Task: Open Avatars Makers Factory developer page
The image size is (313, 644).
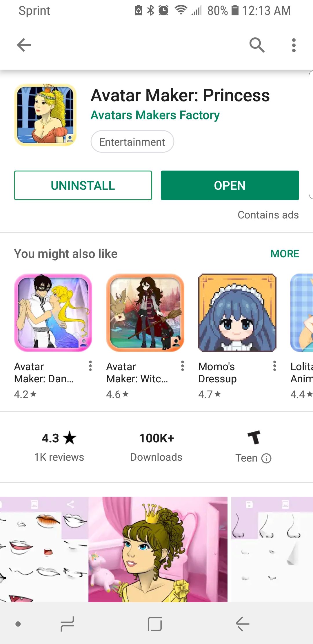Action: [x=155, y=115]
